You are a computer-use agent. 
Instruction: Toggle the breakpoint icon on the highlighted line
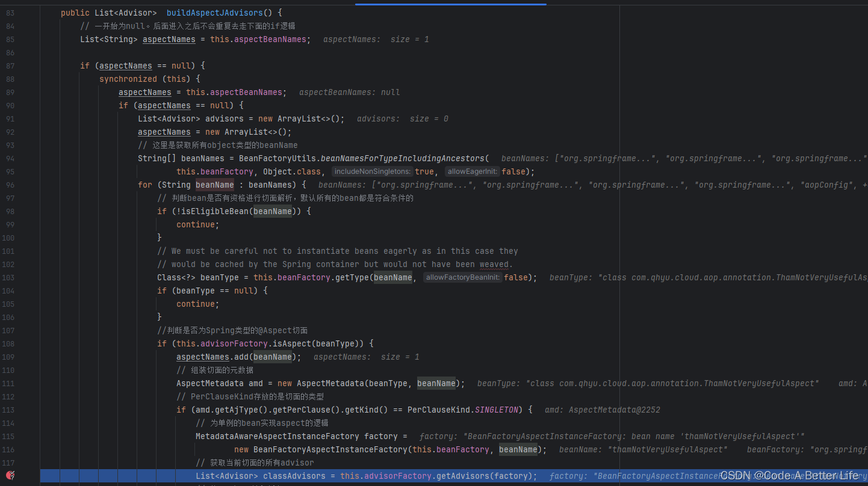(x=10, y=476)
